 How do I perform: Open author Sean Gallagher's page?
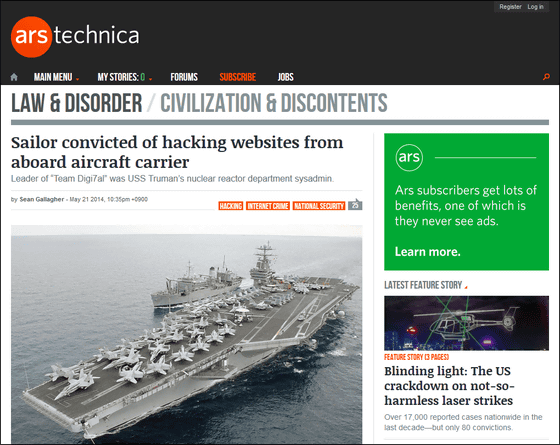click(42, 199)
